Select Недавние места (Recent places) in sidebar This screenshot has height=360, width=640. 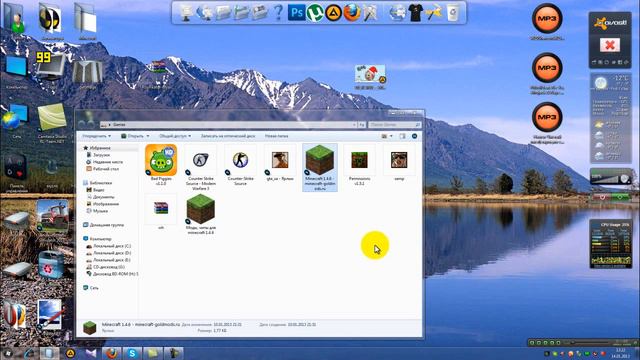[104, 162]
